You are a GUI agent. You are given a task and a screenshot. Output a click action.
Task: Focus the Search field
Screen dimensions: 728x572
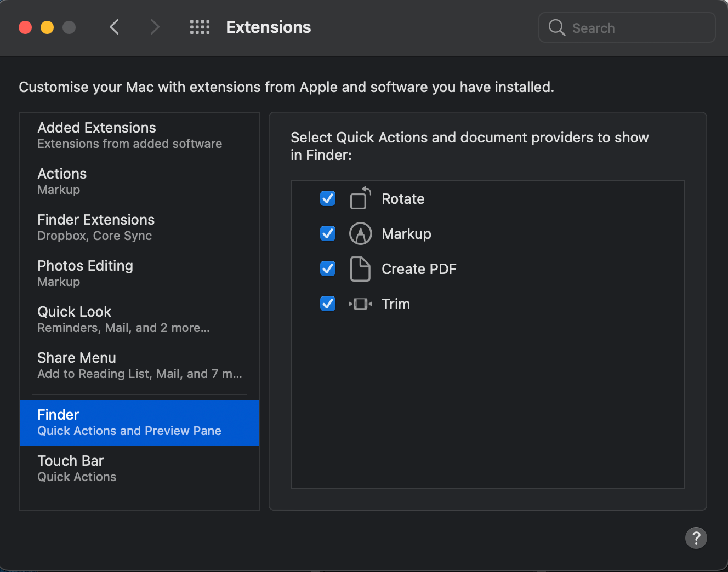(627, 27)
